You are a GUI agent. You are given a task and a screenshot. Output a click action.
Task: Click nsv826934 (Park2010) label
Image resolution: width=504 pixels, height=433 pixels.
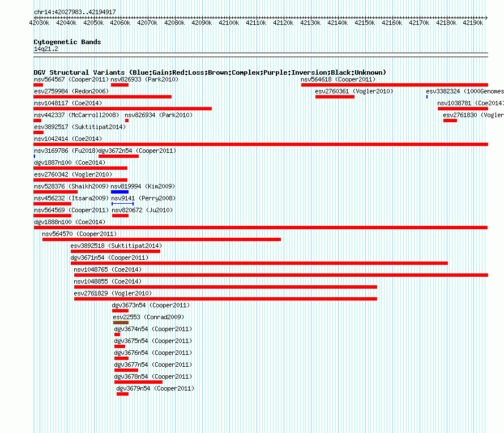[x=159, y=115]
